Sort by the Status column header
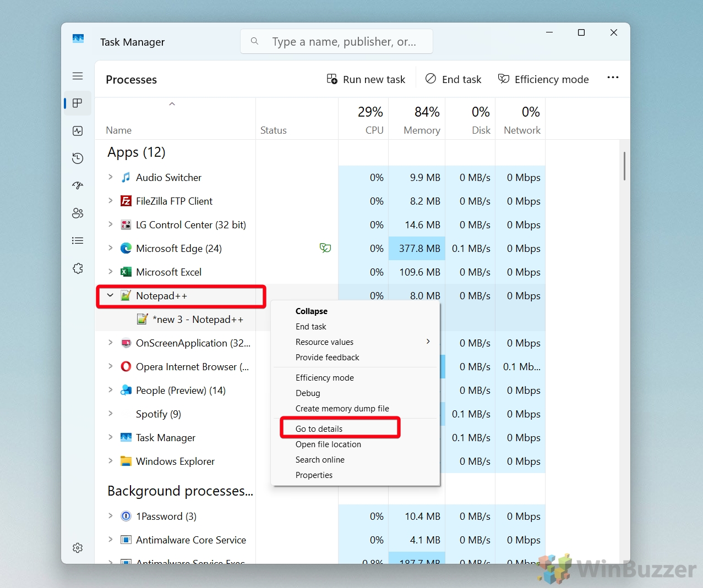 [297, 119]
